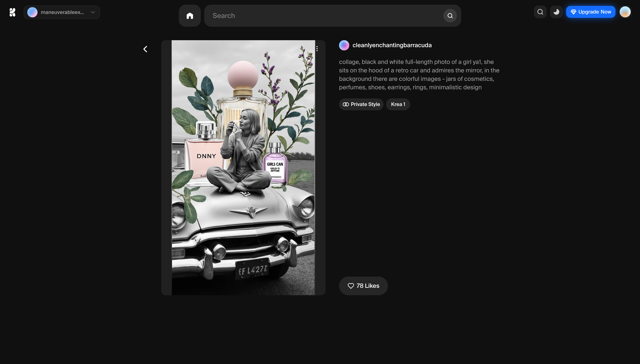Click the Upgrade Now button
Screen dimensions: 640x364
tap(590, 12)
